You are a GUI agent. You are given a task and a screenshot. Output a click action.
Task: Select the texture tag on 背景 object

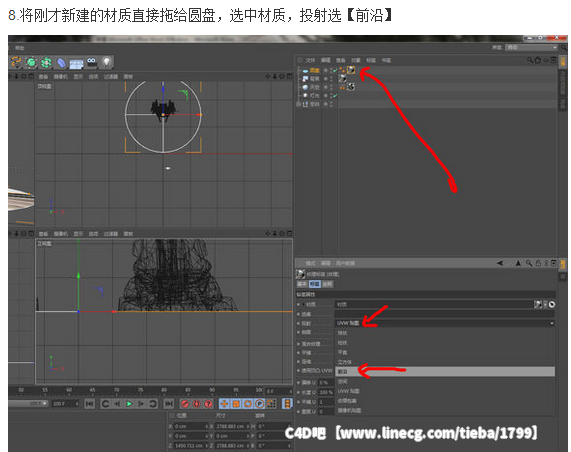pyautogui.click(x=343, y=78)
